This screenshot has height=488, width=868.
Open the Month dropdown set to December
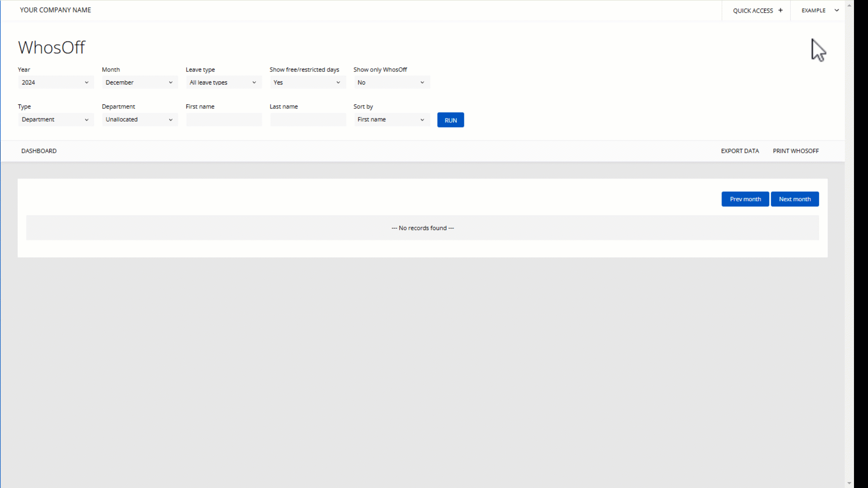tap(139, 82)
